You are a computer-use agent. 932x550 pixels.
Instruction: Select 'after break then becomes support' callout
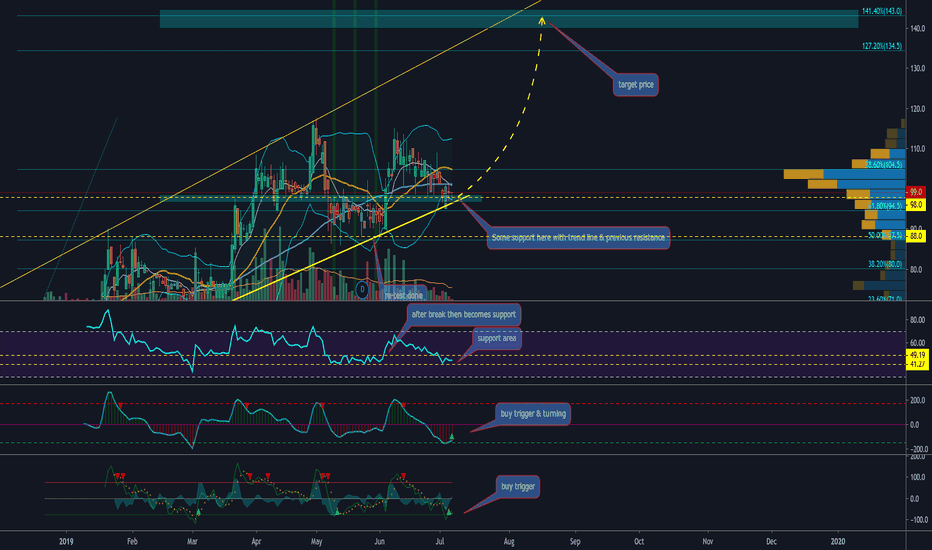pyautogui.click(x=464, y=315)
